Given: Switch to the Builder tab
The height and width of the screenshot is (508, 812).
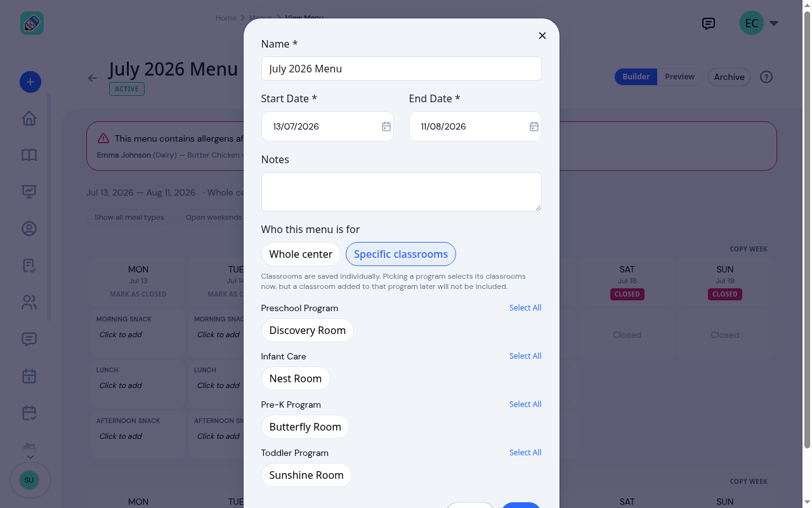Looking at the screenshot, I should [636, 77].
